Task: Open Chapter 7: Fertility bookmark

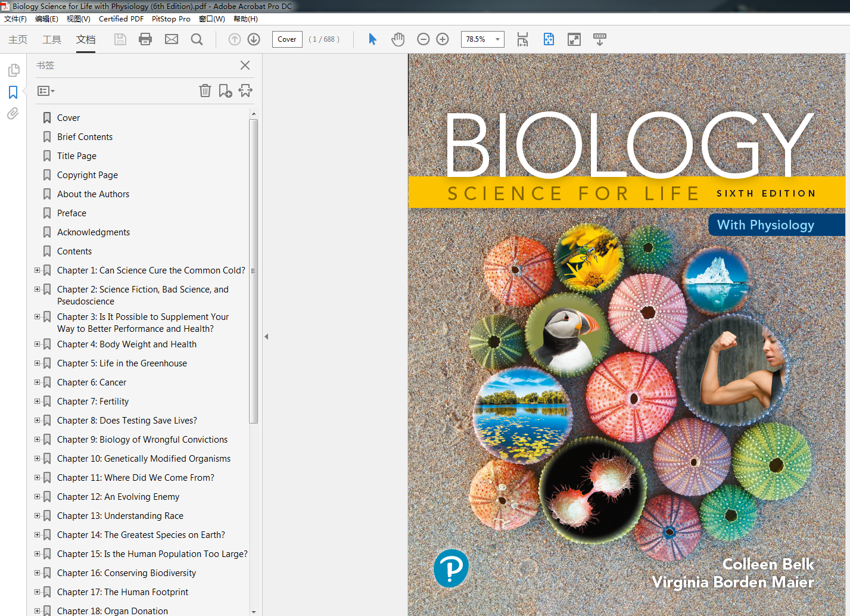Action: pos(93,402)
